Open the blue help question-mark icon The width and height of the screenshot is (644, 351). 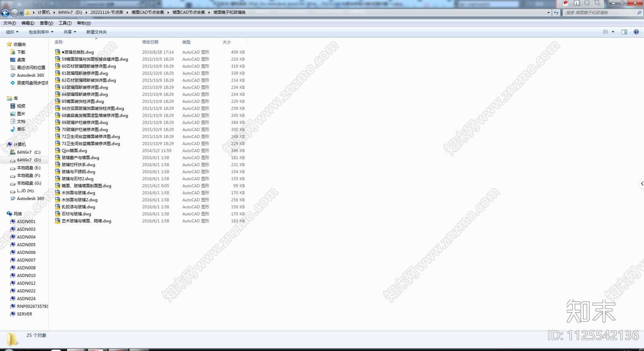[x=636, y=32]
